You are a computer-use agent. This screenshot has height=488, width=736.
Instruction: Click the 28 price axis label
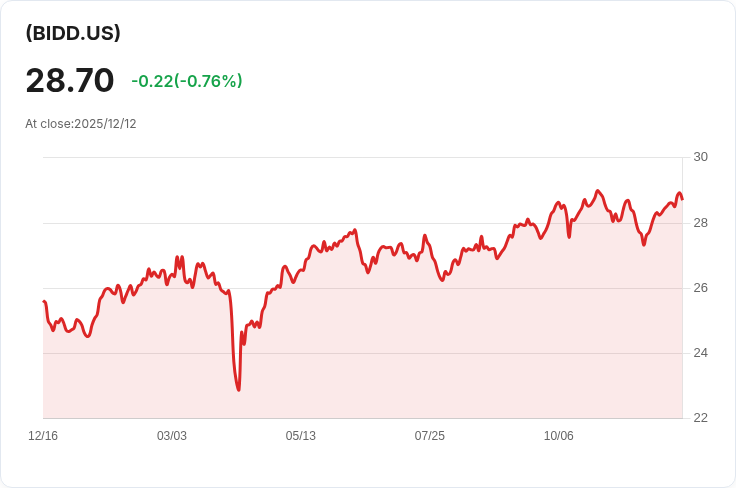[700, 222]
